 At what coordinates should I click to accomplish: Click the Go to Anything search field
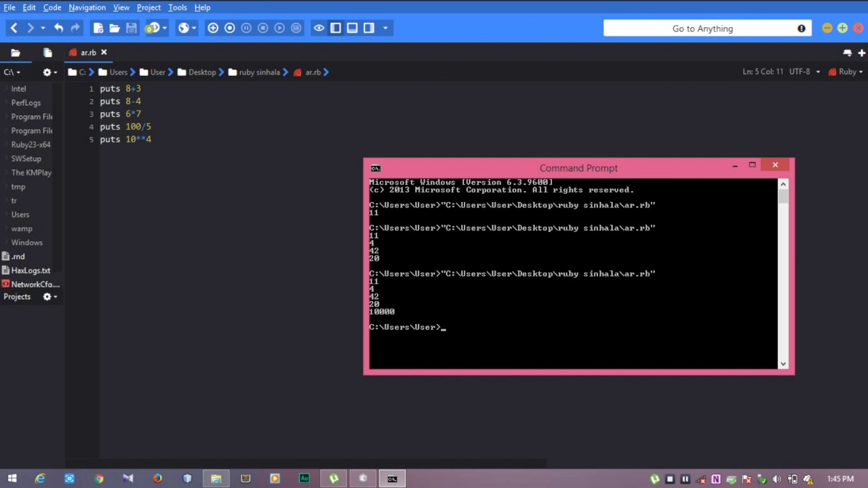click(x=707, y=28)
